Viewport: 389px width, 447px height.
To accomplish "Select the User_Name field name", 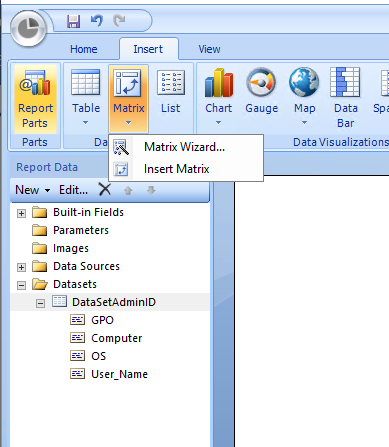I will pyautogui.click(x=119, y=374).
